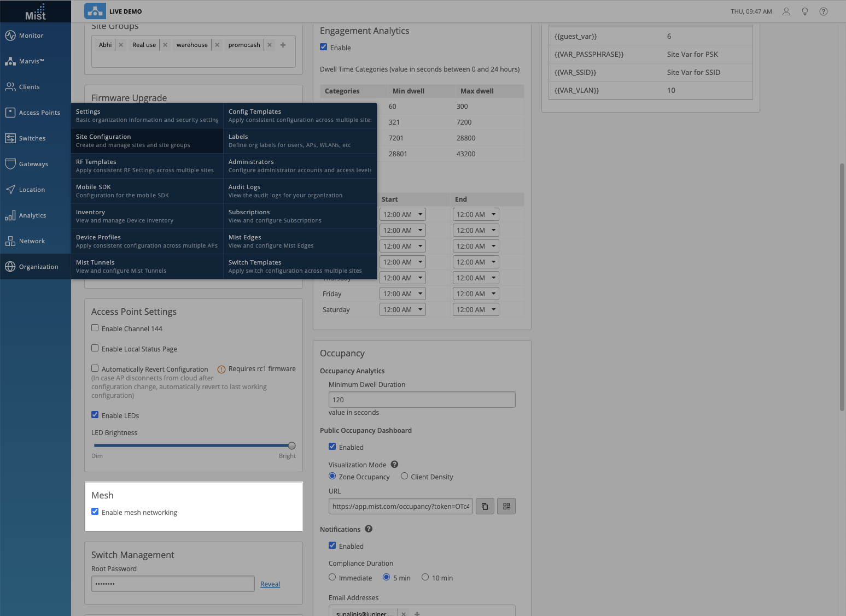Open Inventory menu item
The height and width of the screenshot is (616, 846).
pyautogui.click(x=147, y=216)
